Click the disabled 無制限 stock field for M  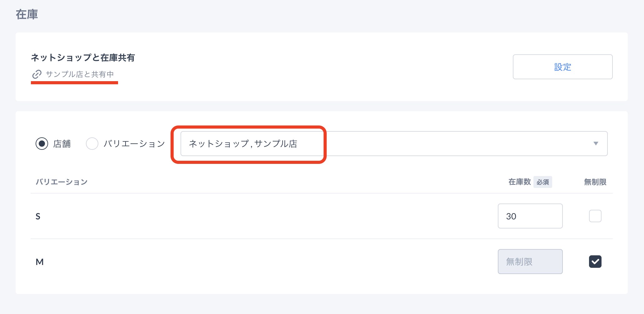(x=530, y=262)
